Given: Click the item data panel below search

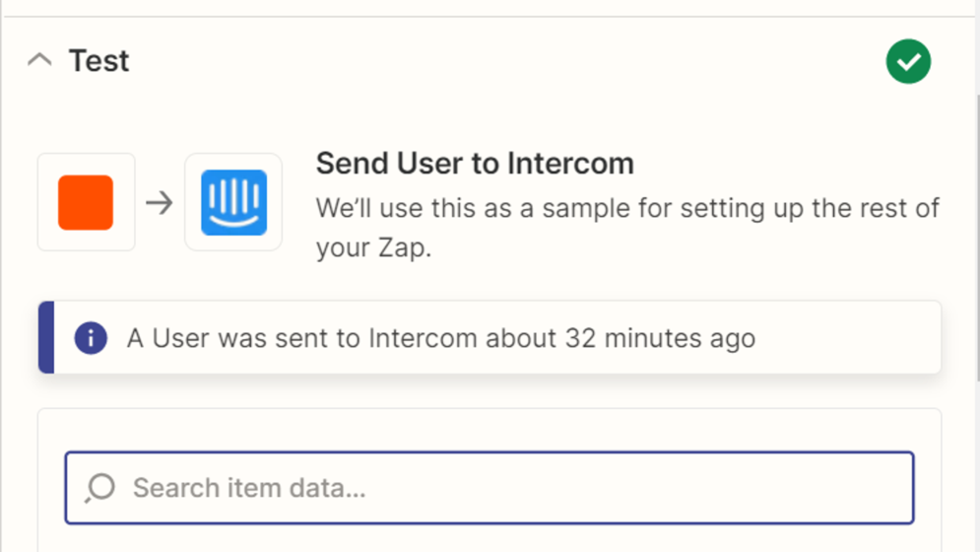Looking at the screenshot, I should [x=490, y=537].
